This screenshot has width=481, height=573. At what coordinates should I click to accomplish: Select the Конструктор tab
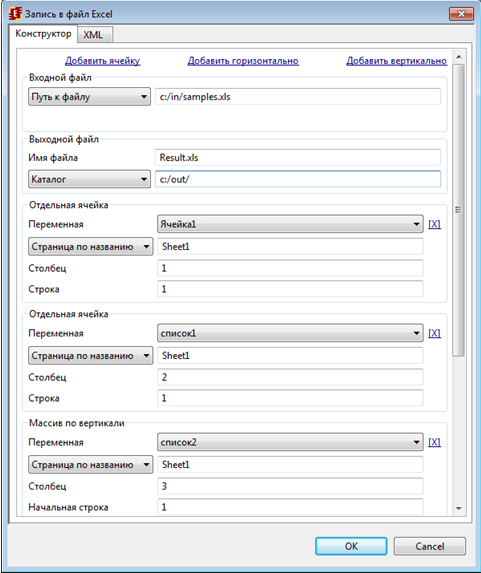click(43, 34)
